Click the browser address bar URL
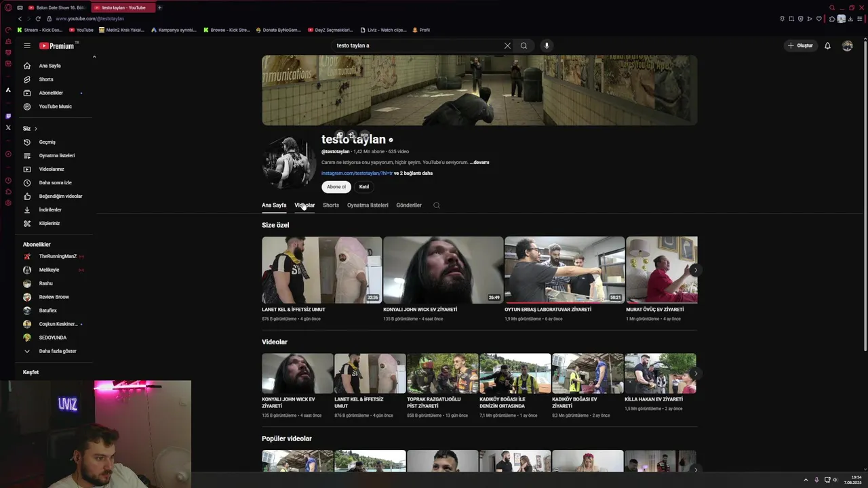868x488 pixels. coord(90,19)
